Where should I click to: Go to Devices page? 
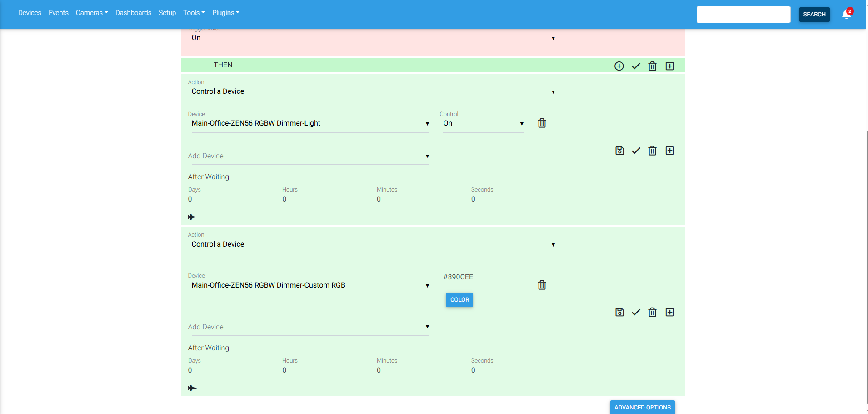tap(30, 13)
